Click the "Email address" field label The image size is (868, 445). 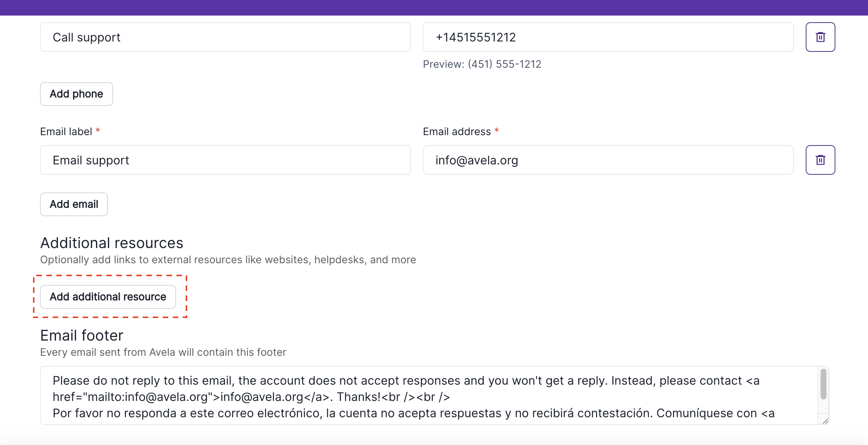coord(457,132)
